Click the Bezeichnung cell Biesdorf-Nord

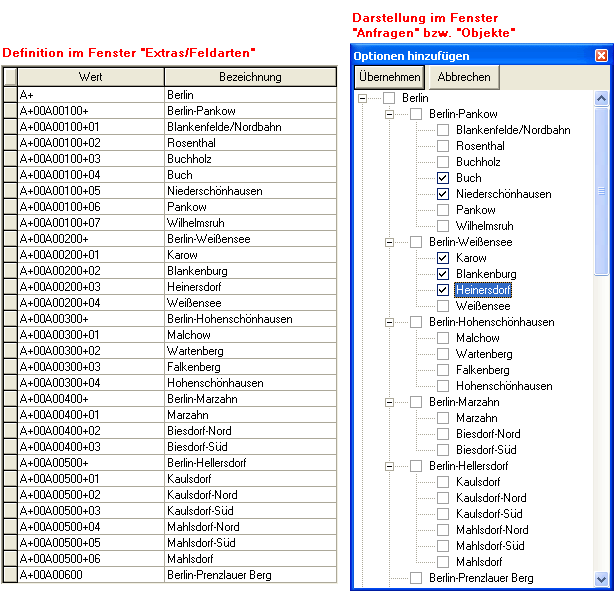click(250, 431)
